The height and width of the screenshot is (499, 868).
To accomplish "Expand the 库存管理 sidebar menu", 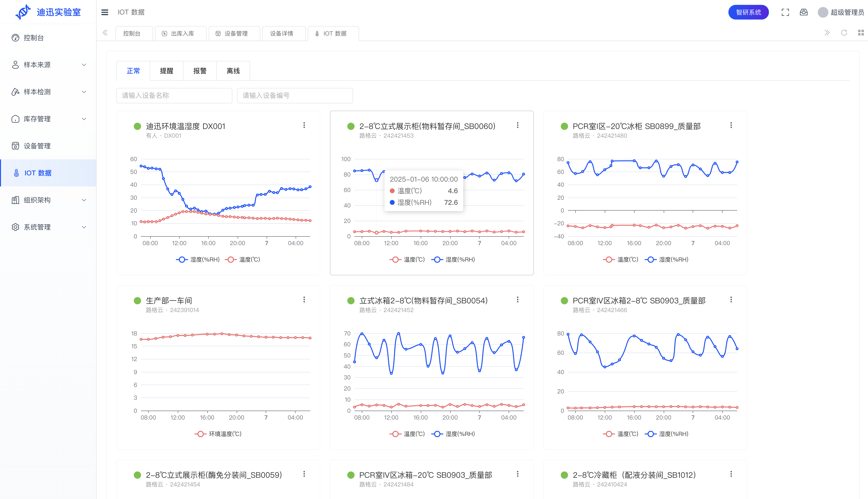I will pos(84,119).
